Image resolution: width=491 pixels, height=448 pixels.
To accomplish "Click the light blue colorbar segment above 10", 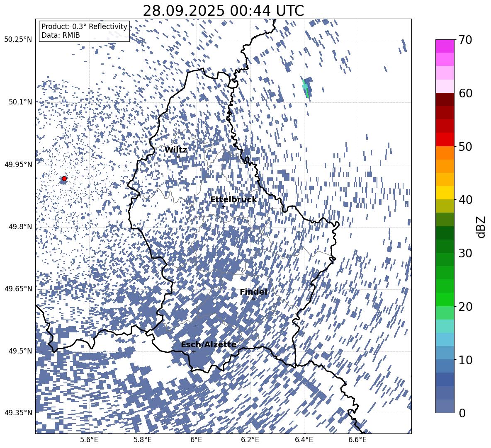I will coord(445,339).
